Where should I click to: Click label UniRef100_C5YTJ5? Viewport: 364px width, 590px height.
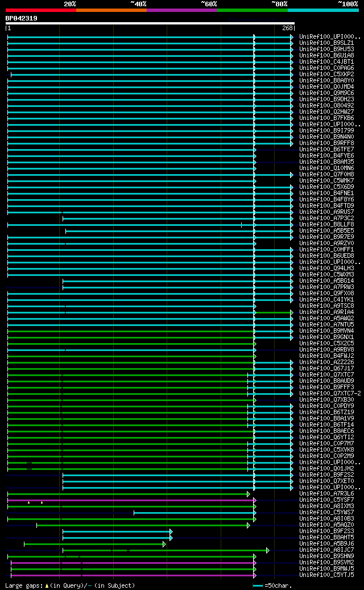(x=326, y=575)
